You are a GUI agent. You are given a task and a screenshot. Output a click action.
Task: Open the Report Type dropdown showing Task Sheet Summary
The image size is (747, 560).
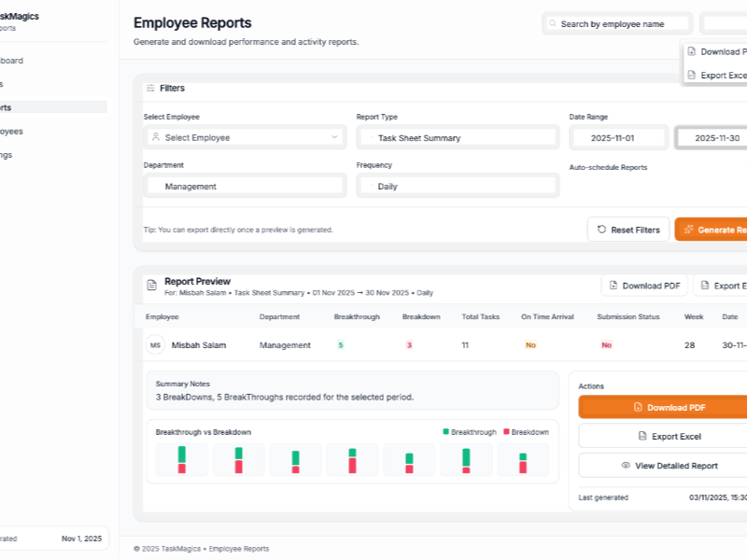click(458, 137)
